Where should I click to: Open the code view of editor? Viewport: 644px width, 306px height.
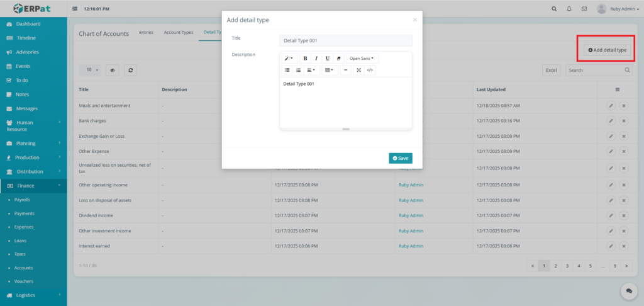tap(370, 70)
